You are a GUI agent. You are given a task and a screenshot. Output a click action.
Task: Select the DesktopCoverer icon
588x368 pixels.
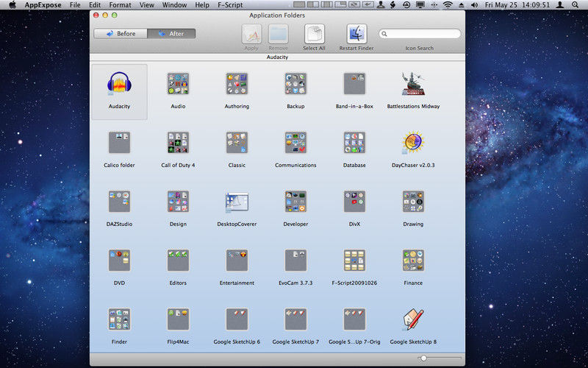tap(237, 202)
